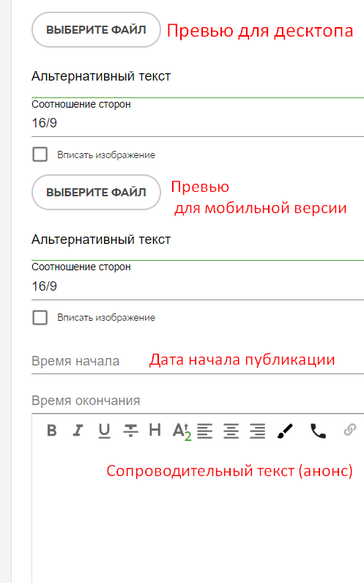This screenshot has height=583, width=364.
Task: Click the brush color icon
Action: tap(285, 431)
